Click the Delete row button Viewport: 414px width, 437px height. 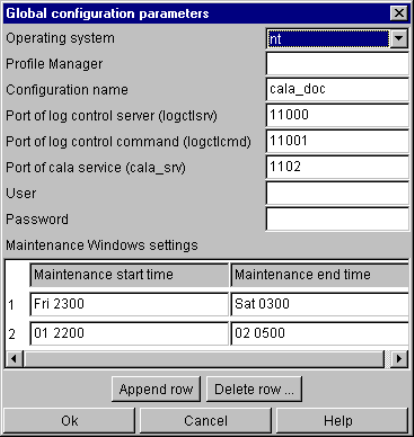point(254,389)
